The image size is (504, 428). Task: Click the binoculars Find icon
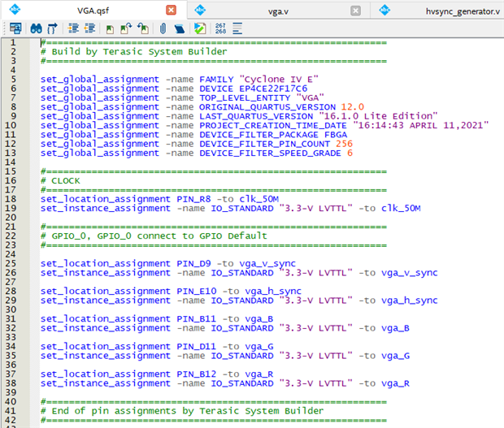click(x=37, y=28)
